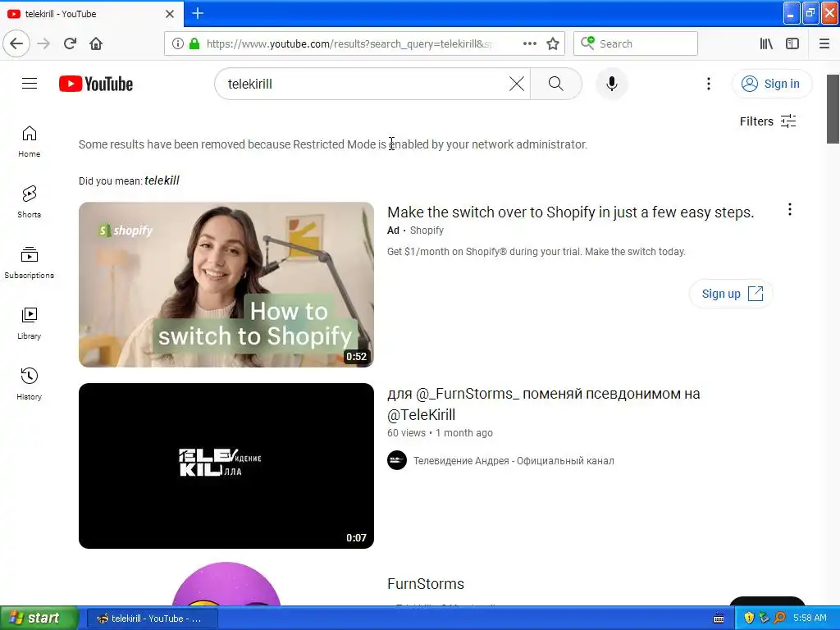
Task: Show site information via the info icon
Action: tap(178, 43)
